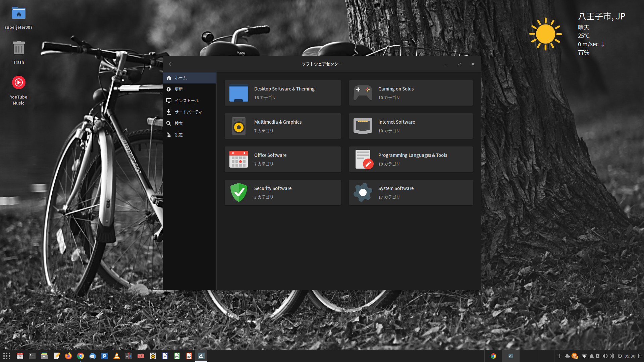This screenshot has width=644, height=362.
Task: Open VLC media player from the taskbar
Action: [117, 356]
